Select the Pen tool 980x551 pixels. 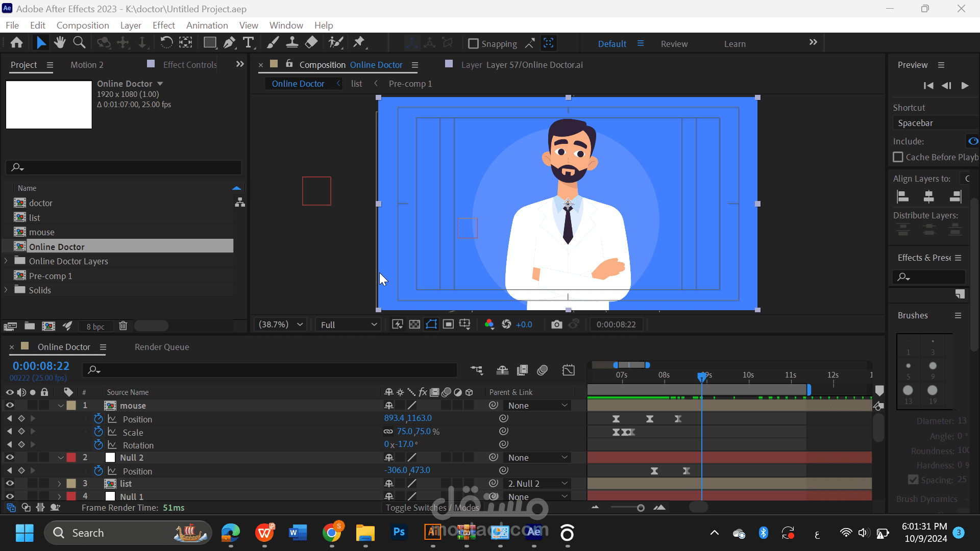[x=229, y=43]
